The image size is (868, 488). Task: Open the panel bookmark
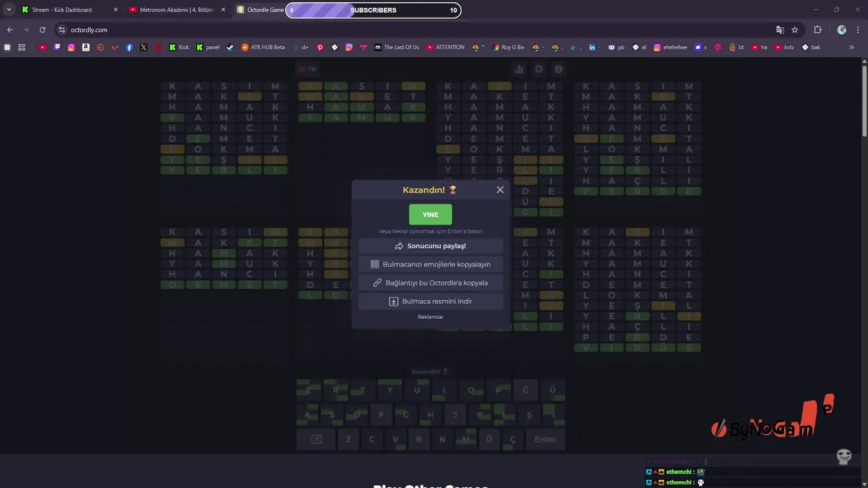(x=208, y=47)
